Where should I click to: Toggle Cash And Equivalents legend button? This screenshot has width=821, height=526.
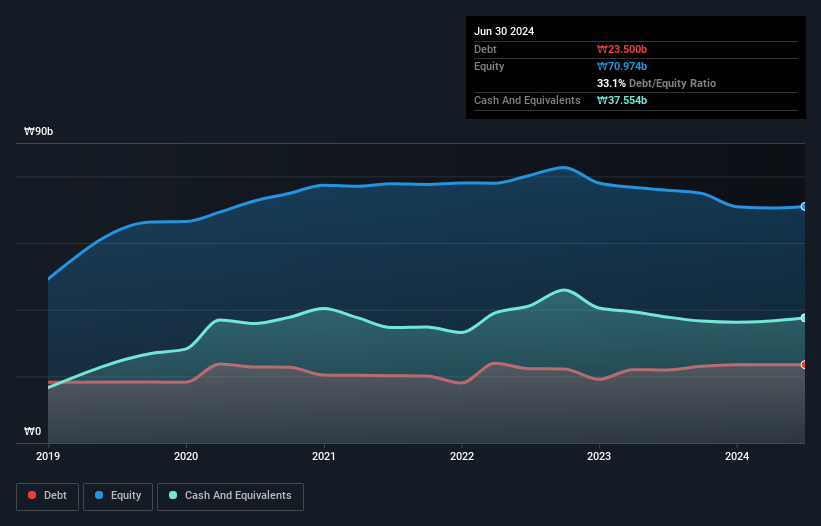pos(230,496)
